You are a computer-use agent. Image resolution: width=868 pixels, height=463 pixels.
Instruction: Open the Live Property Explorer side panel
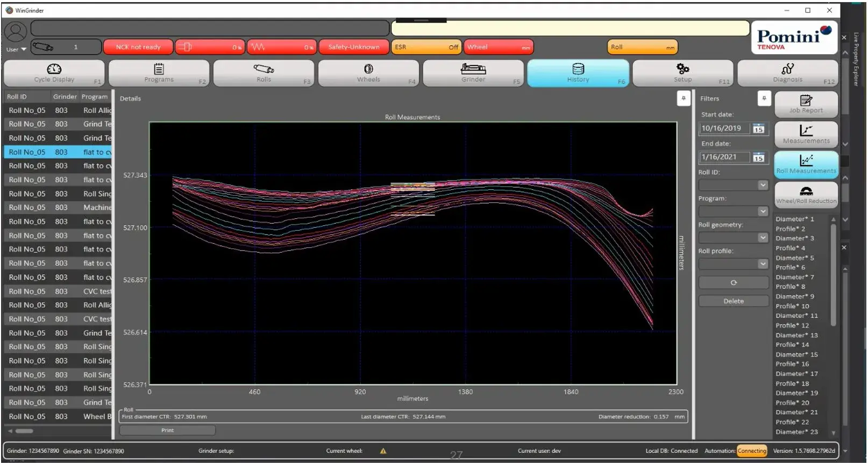tap(856, 59)
